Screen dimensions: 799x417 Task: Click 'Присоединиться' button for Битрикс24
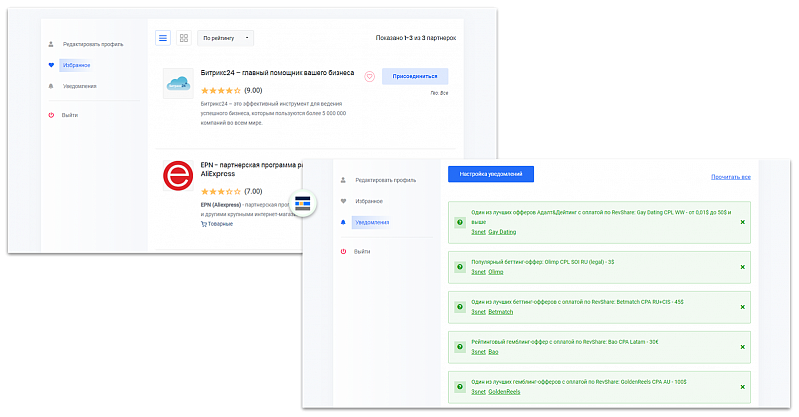pos(415,76)
